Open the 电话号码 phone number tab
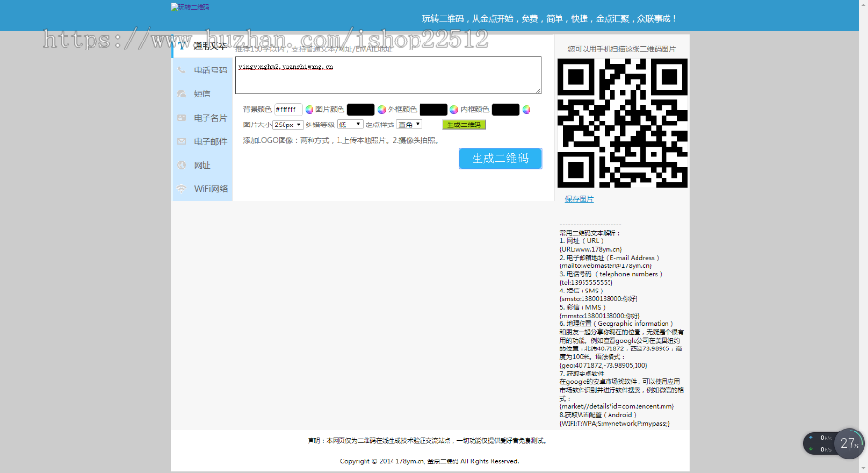Image resolution: width=868 pixels, height=473 pixels. pyautogui.click(x=203, y=70)
